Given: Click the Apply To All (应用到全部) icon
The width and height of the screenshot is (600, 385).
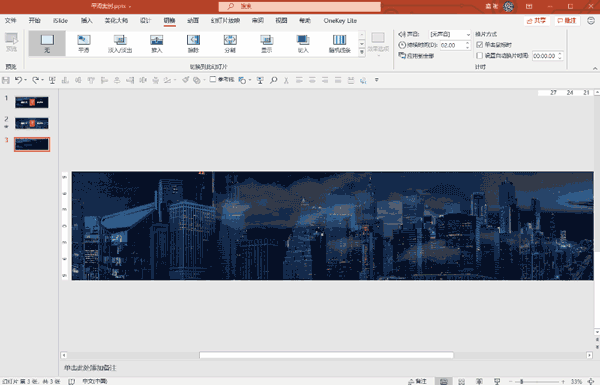Looking at the screenshot, I should pos(402,55).
